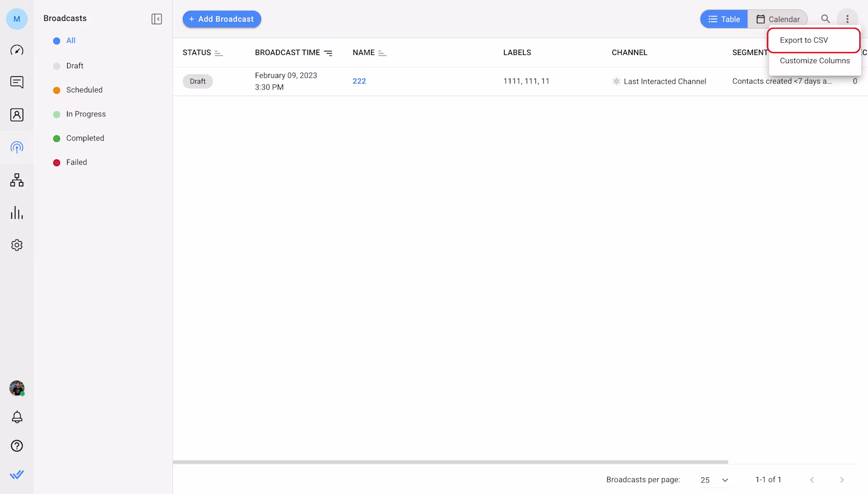Open the Contacts icon in sidebar
The height and width of the screenshot is (494, 868).
click(17, 115)
